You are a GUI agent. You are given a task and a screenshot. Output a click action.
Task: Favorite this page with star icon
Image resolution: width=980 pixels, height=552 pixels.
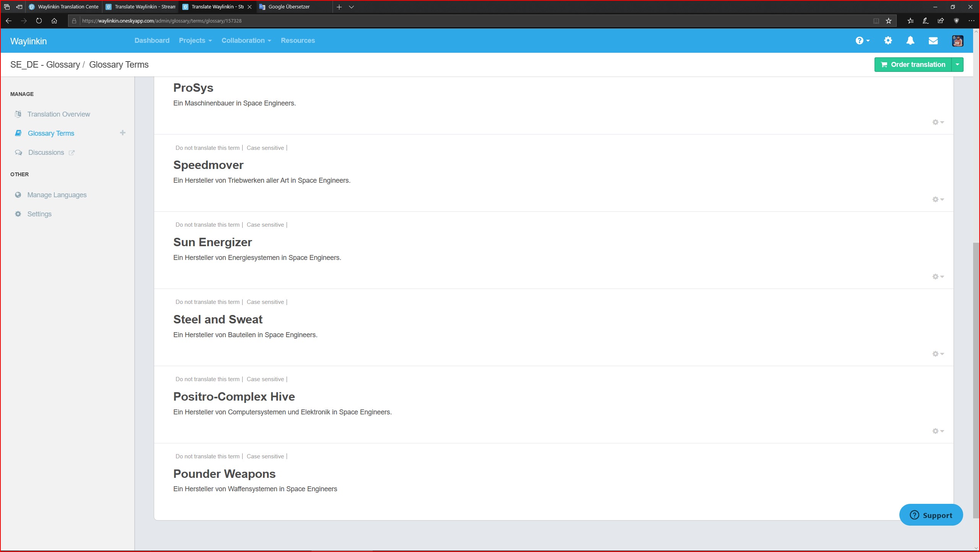(889, 21)
